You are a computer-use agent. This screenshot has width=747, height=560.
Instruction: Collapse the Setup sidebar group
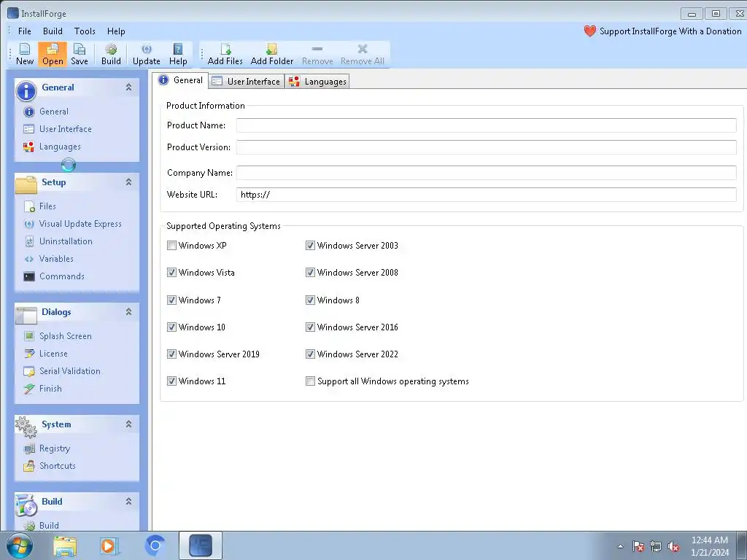click(x=128, y=182)
